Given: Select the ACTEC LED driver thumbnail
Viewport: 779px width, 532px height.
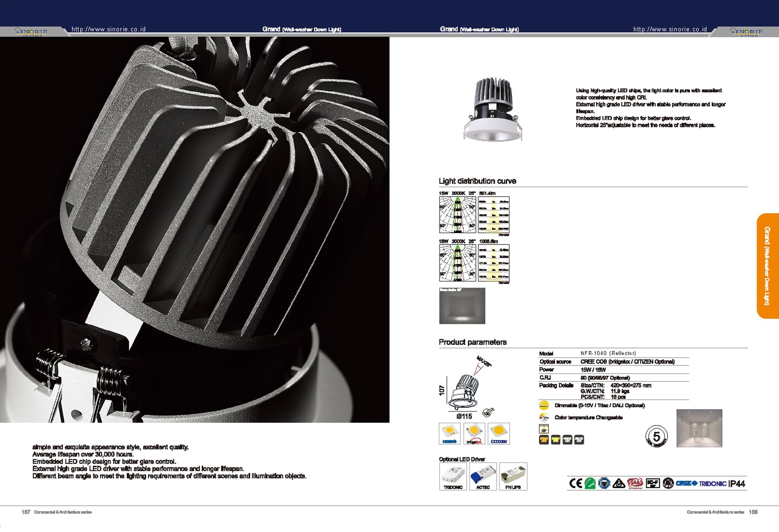Looking at the screenshot, I should pyautogui.click(x=483, y=476).
